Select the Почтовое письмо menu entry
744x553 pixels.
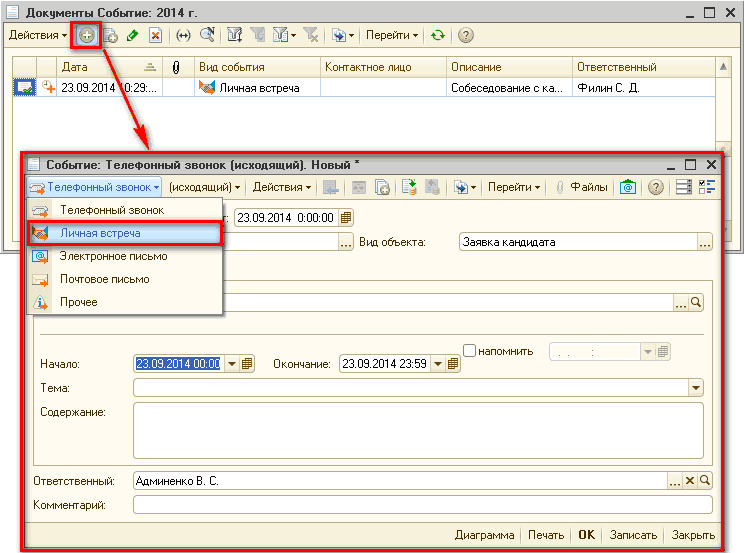[x=104, y=279]
